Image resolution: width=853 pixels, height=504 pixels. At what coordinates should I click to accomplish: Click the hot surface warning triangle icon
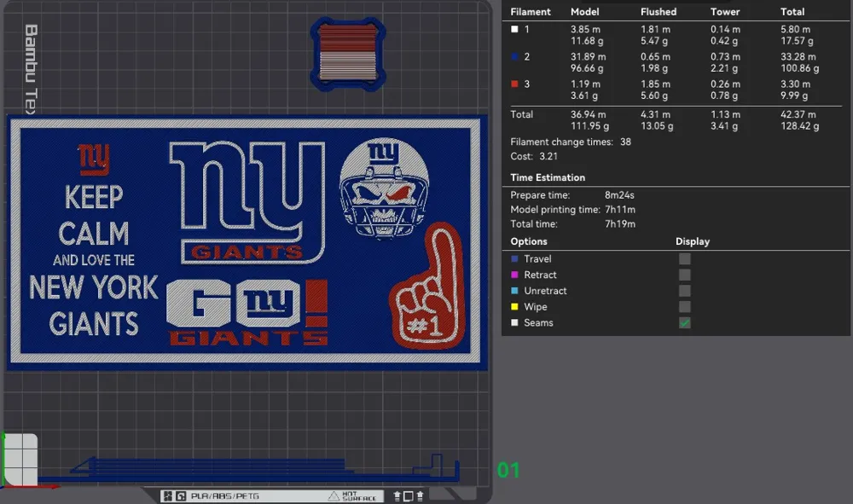pyautogui.click(x=334, y=495)
